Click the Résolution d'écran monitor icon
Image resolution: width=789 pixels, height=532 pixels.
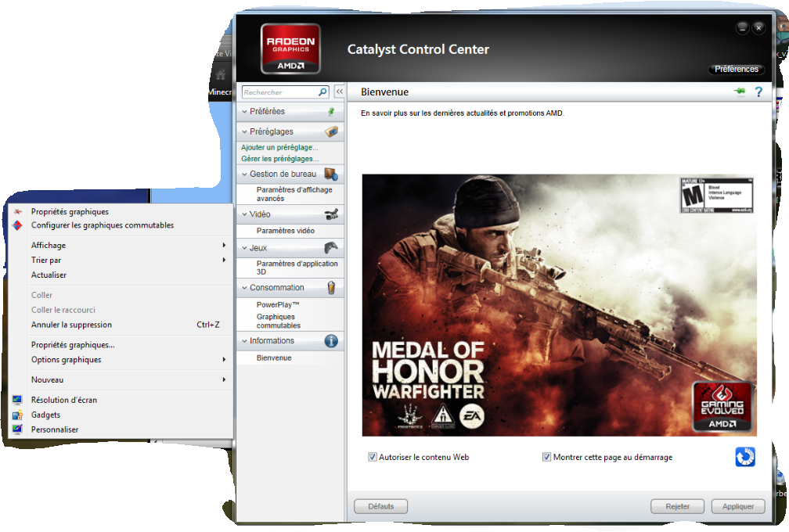point(17,400)
